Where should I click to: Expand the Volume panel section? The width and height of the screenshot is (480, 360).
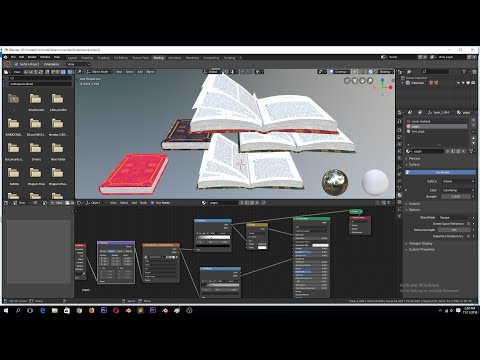point(414,204)
